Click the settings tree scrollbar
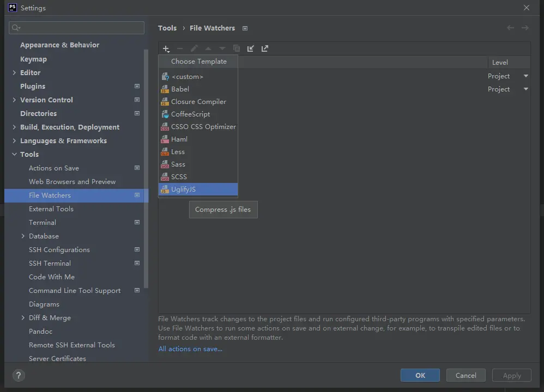Viewport: 544px width, 392px height. 146,169
